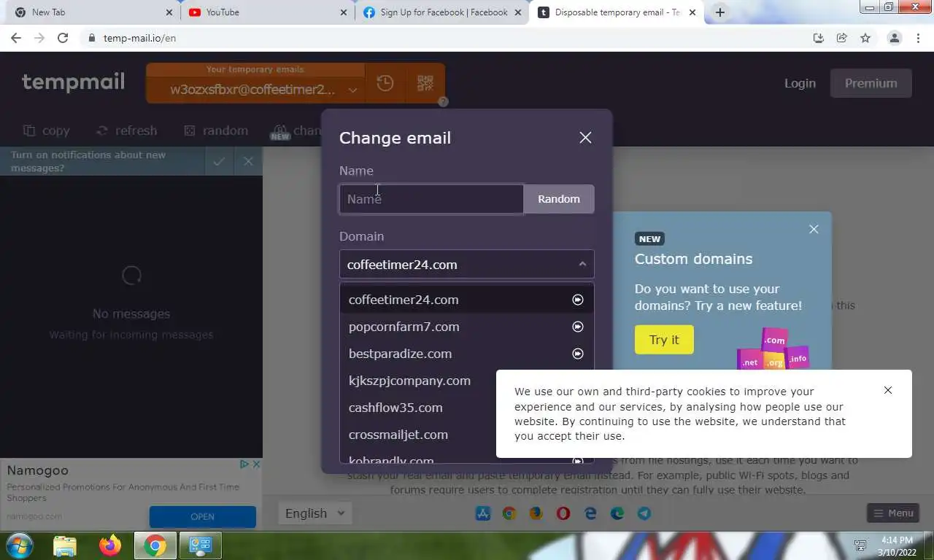Dismiss the notifications prompt with the X

tap(248, 162)
